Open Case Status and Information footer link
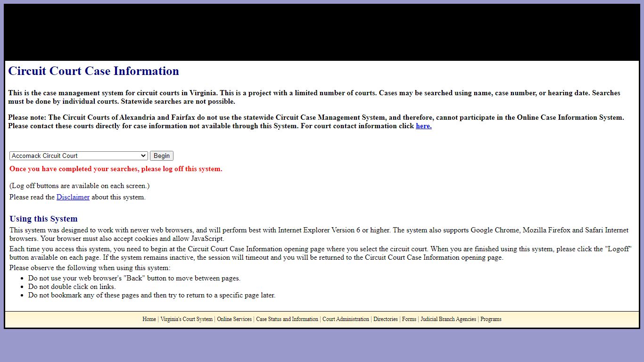The height and width of the screenshot is (362, 644). [x=287, y=319]
